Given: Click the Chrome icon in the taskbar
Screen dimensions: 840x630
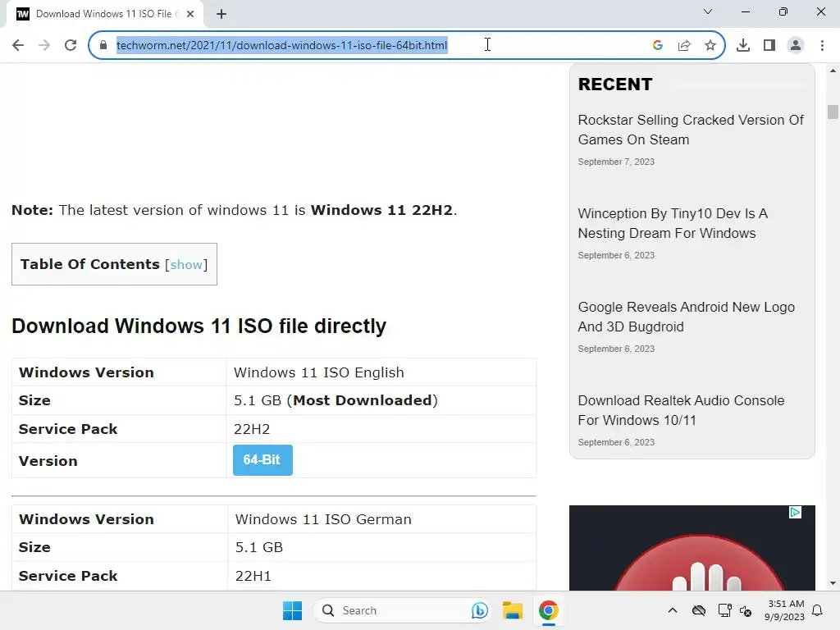Looking at the screenshot, I should pos(549,610).
